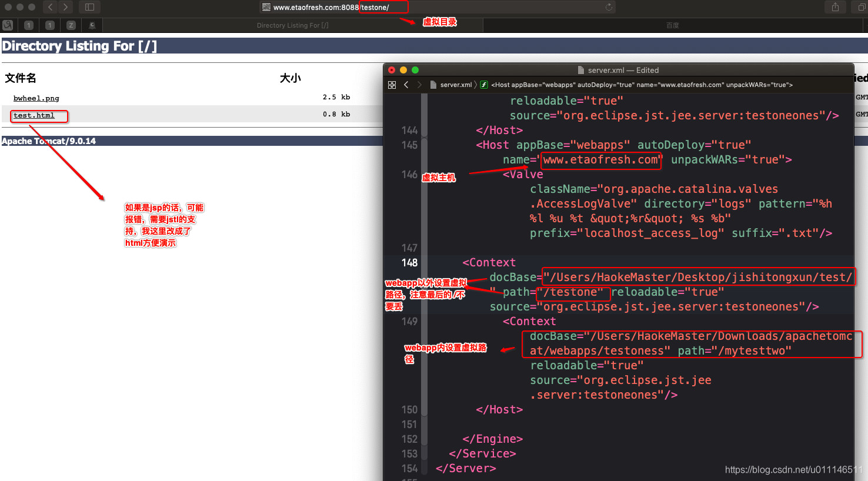This screenshot has height=481, width=868.
Task: Click the Share icon at top right
Action: click(x=836, y=7)
